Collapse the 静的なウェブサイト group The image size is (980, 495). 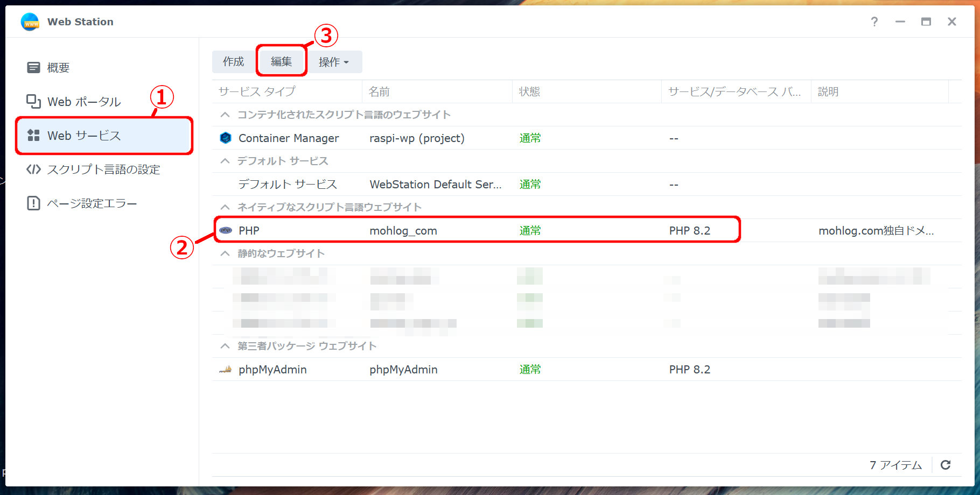click(x=225, y=254)
